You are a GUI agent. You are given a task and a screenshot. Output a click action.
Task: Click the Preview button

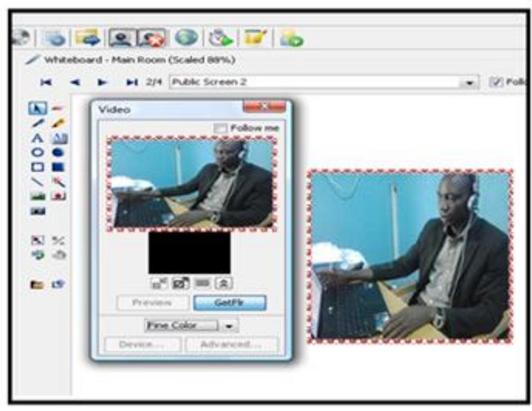point(152,303)
